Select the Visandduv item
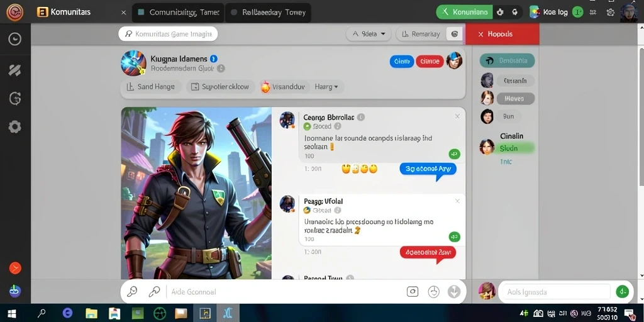 (x=282, y=87)
